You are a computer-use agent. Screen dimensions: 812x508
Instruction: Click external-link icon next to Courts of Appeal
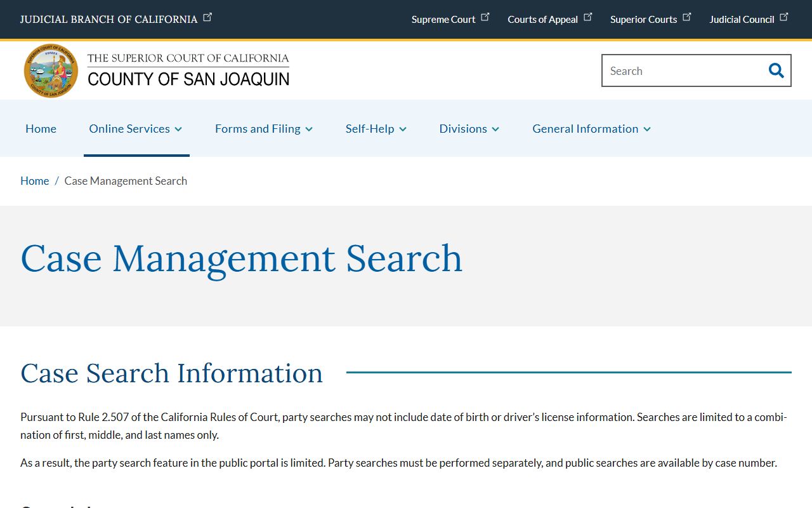(587, 17)
